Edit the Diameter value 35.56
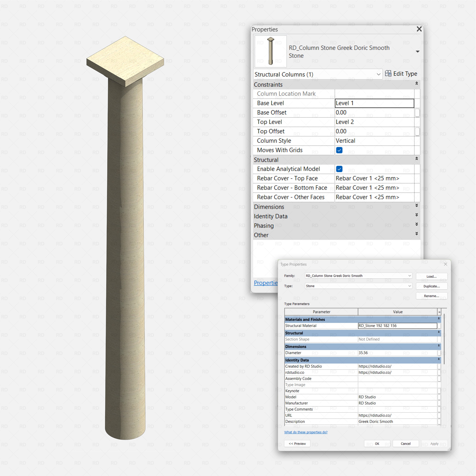Viewport: 476px width, 476px height. [382, 353]
